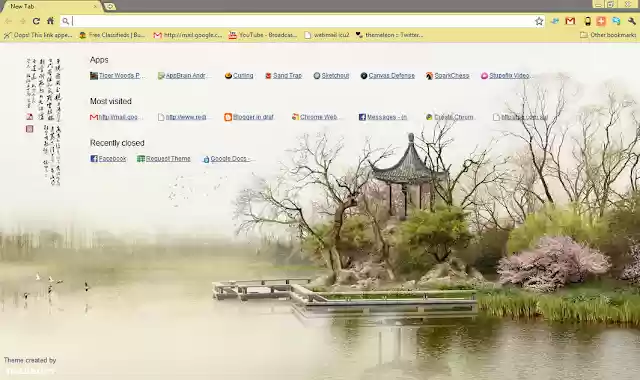640x380 pixels.
Task: Click the Most visited section heading
Action: [x=111, y=101]
